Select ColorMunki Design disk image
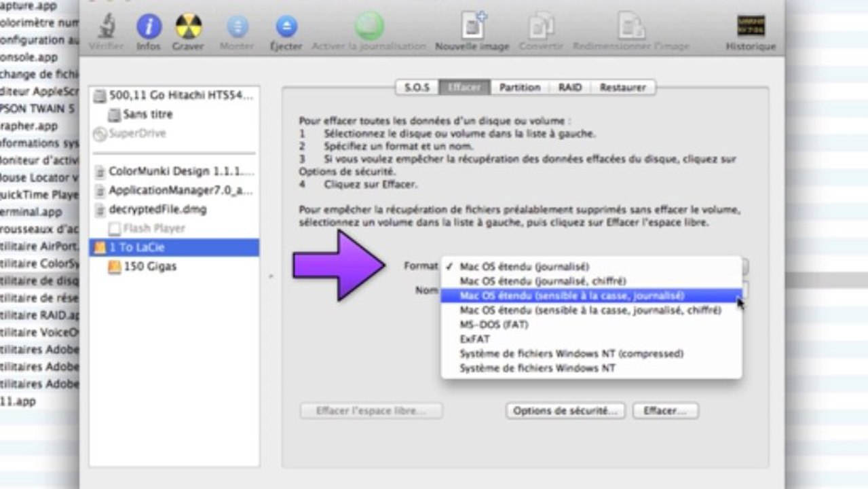Viewport: 868px width, 489px height. tap(174, 171)
